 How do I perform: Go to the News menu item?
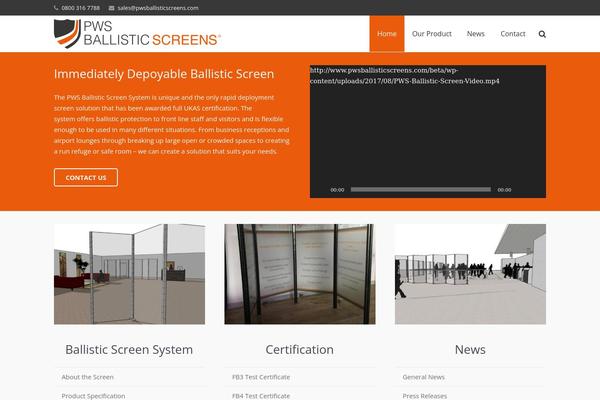point(476,34)
